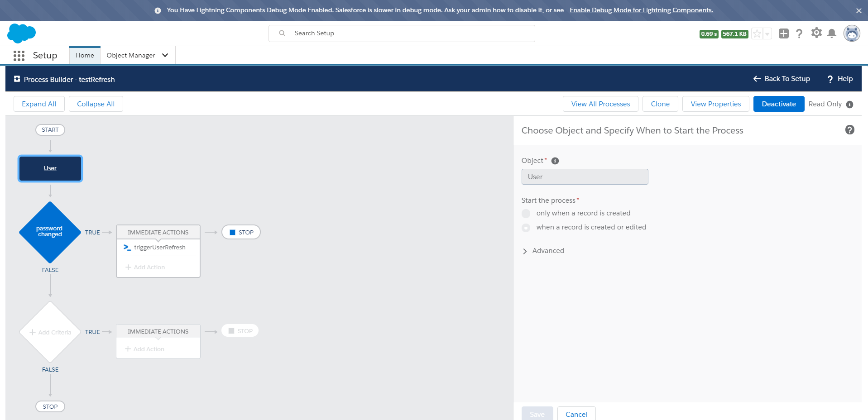Click the 567.1 KB size badge

point(734,34)
